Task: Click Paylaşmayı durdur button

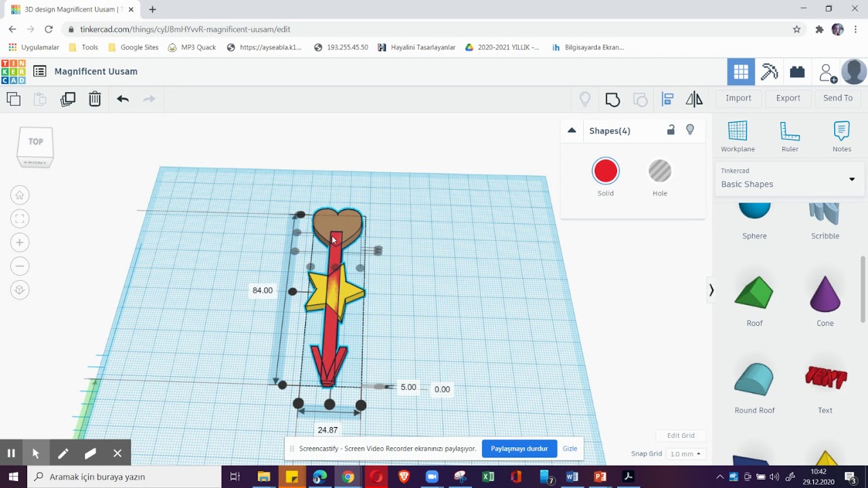Action: 519,449
